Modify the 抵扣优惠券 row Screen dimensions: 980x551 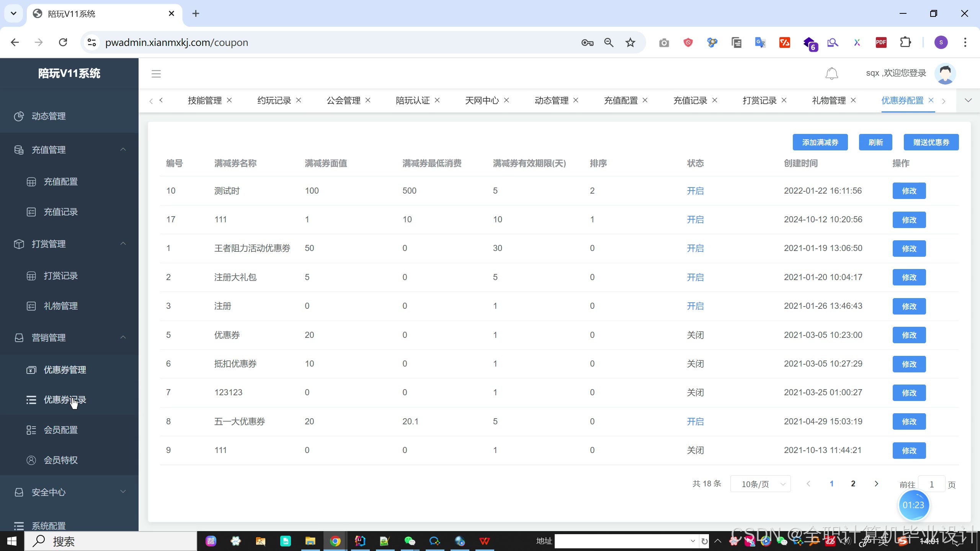[909, 364]
